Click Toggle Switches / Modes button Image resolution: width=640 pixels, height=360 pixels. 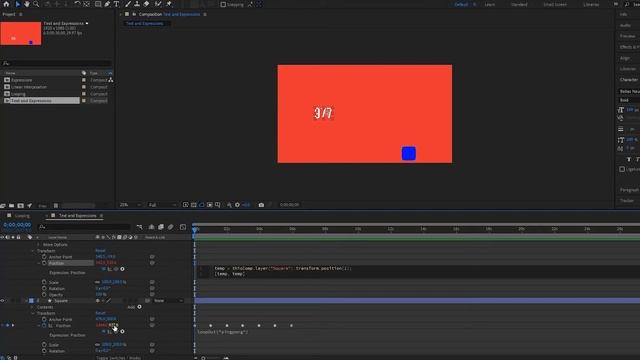pos(118,358)
